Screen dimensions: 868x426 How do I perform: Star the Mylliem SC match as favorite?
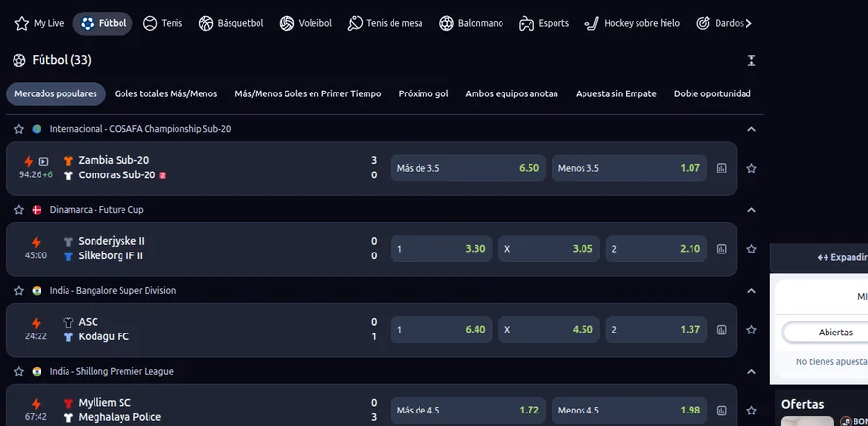pos(751,411)
